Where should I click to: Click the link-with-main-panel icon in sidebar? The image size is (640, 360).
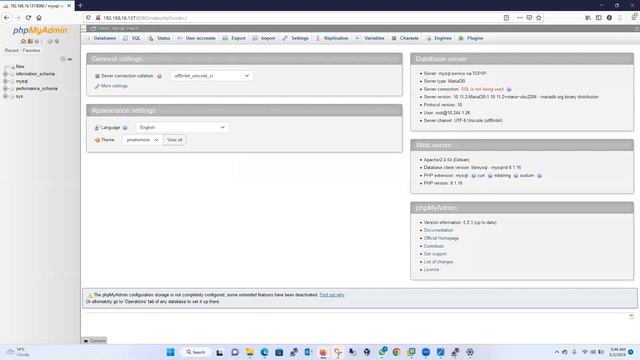pos(70,59)
